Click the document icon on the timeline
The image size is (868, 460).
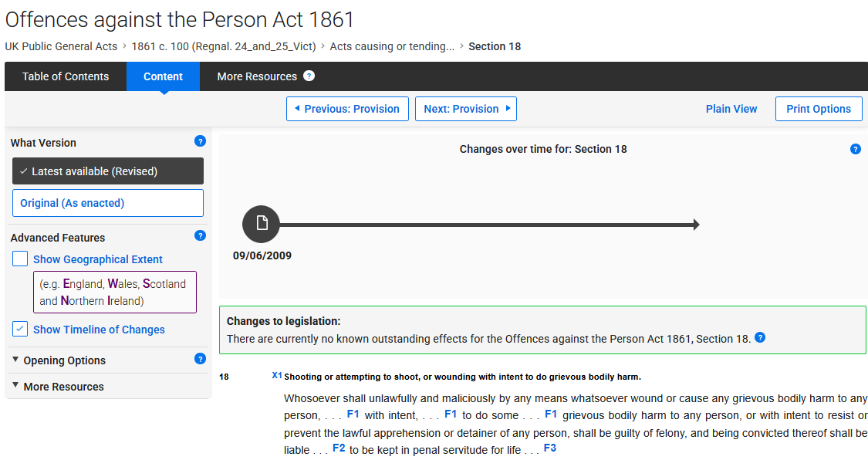coord(262,224)
